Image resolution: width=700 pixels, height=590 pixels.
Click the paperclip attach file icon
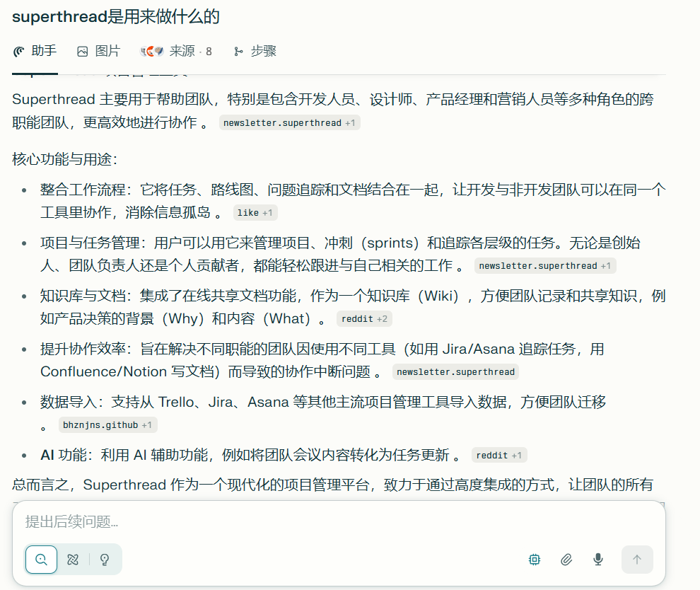coord(566,560)
